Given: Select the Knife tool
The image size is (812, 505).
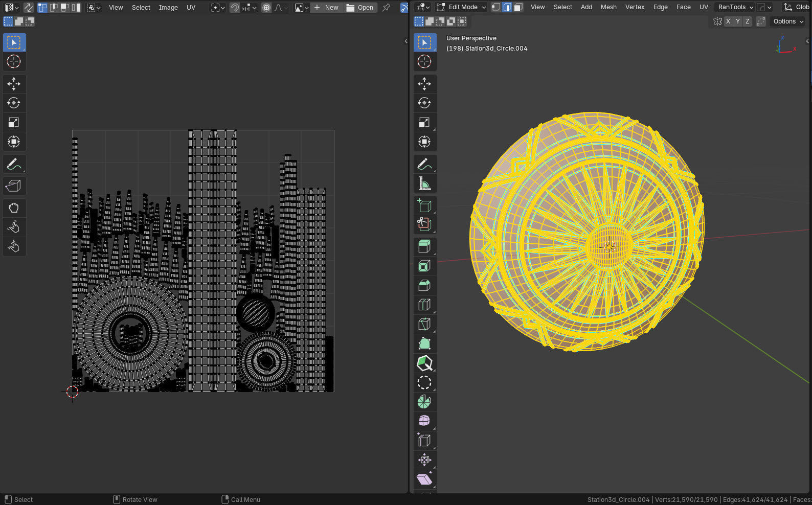Looking at the screenshot, I should click(424, 325).
